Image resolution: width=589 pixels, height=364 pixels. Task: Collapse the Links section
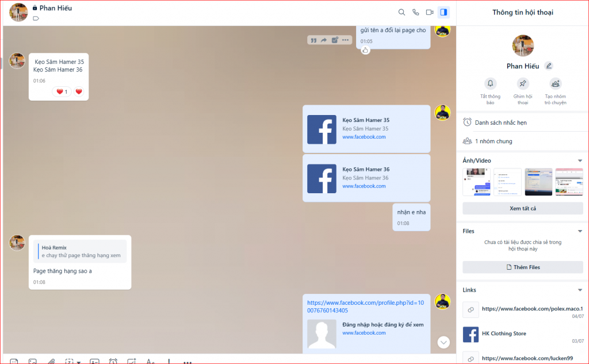coord(580,290)
